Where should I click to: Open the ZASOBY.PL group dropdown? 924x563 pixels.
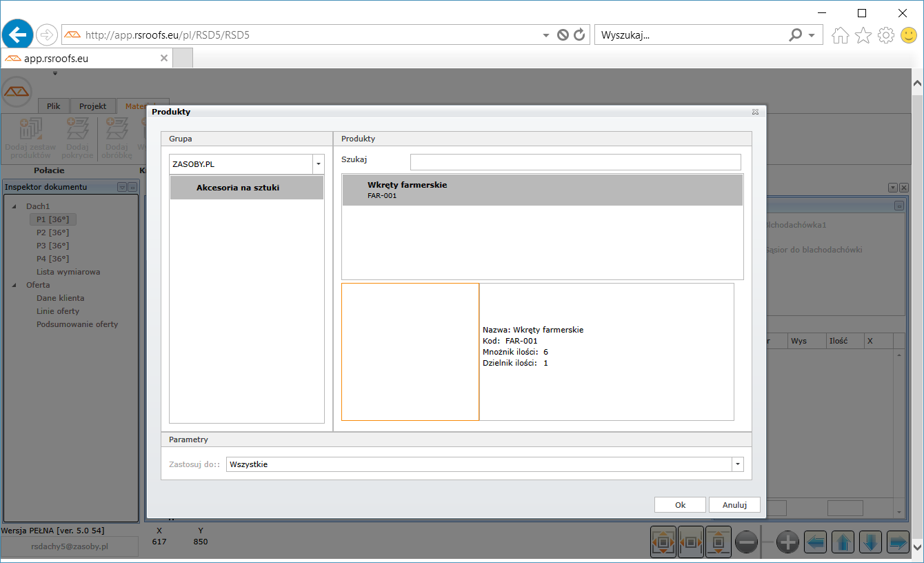(318, 164)
